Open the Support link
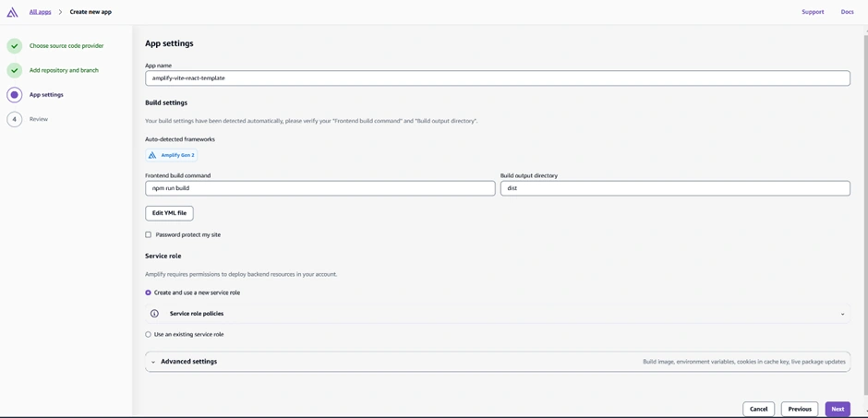The image size is (868, 418). pyautogui.click(x=813, y=12)
